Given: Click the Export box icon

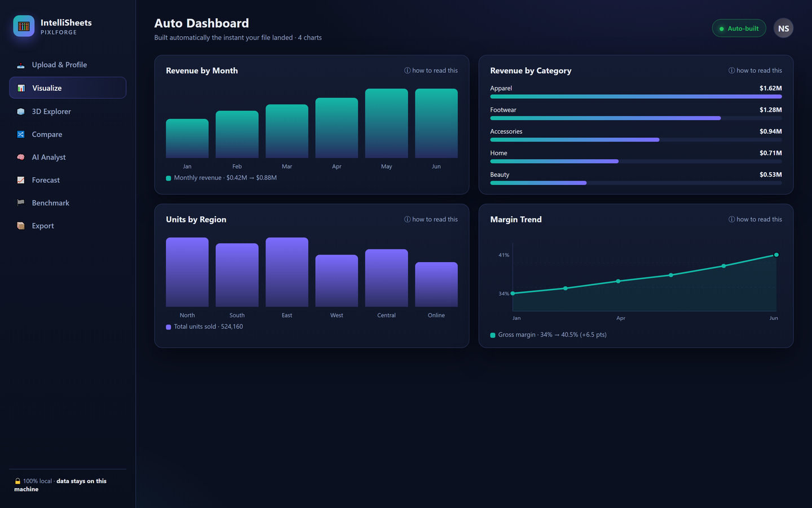Looking at the screenshot, I should [x=21, y=226].
